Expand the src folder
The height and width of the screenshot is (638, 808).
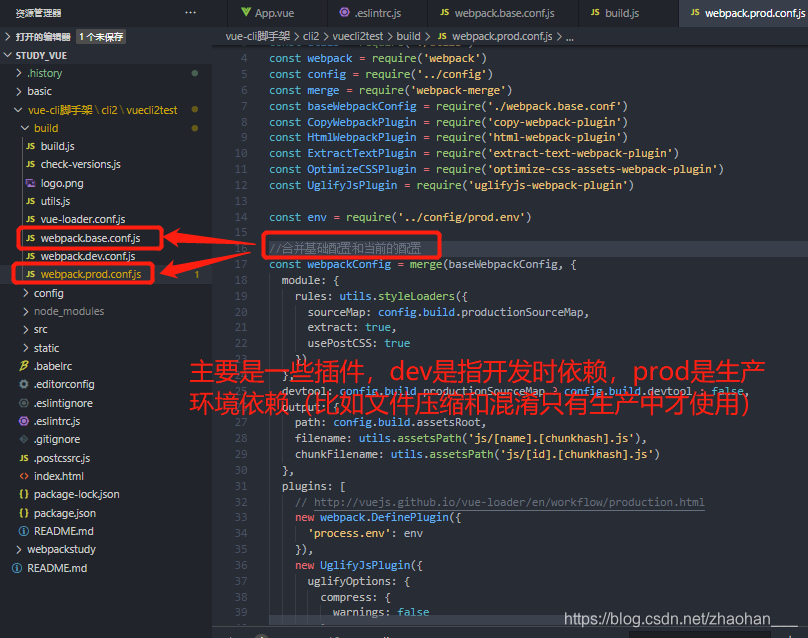[26, 329]
